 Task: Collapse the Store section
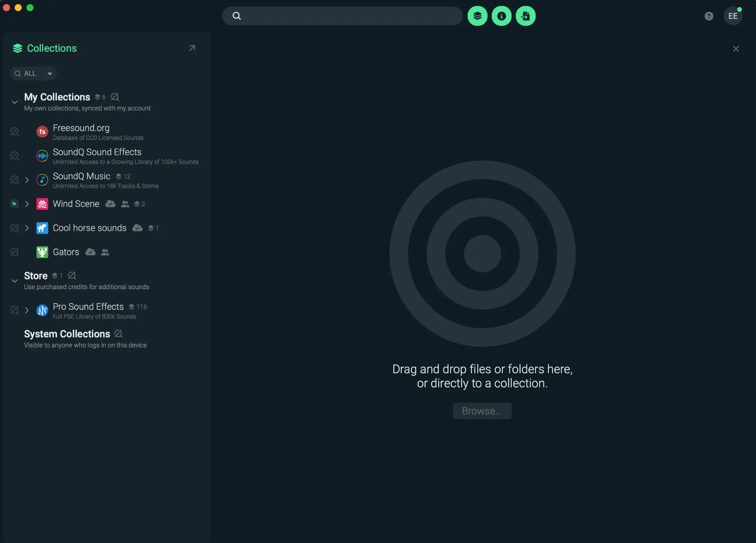pyautogui.click(x=14, y=281)
